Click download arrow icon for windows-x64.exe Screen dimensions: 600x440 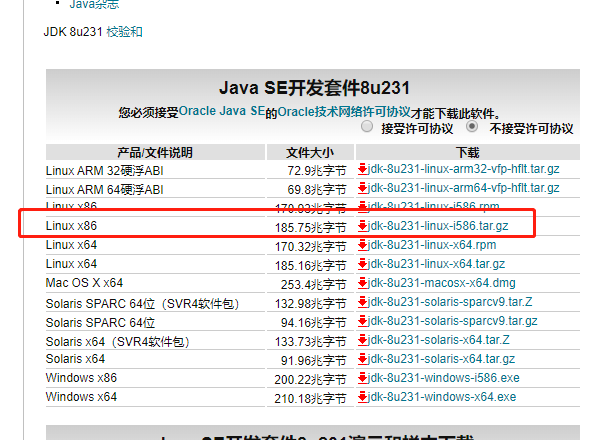coord(362,397)
